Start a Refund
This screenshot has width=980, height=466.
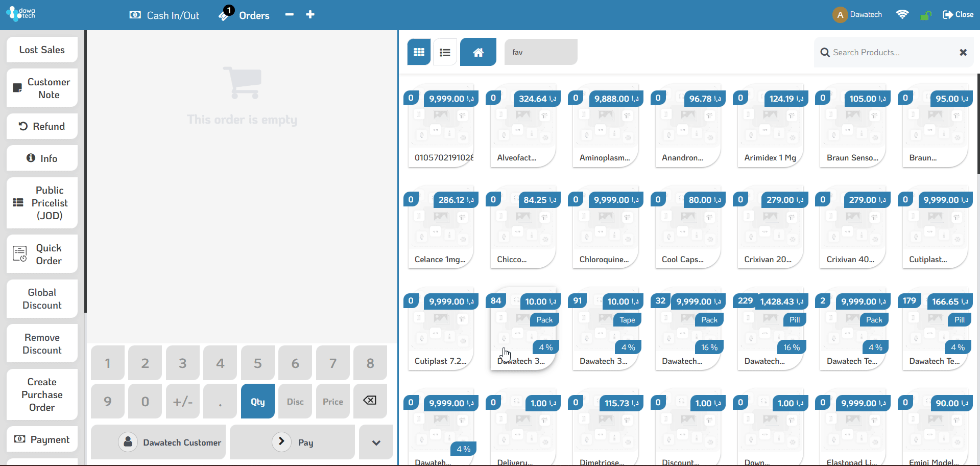pos(42,126)
